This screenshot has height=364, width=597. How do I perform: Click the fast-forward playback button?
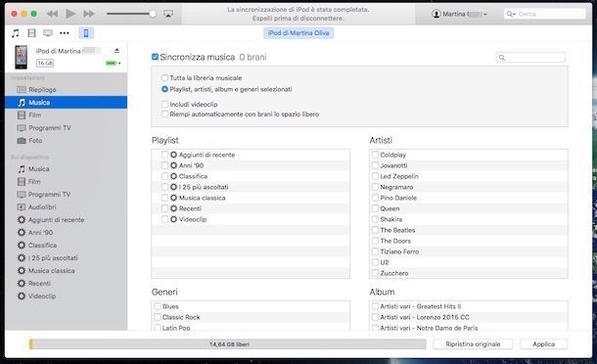(89, 14)
